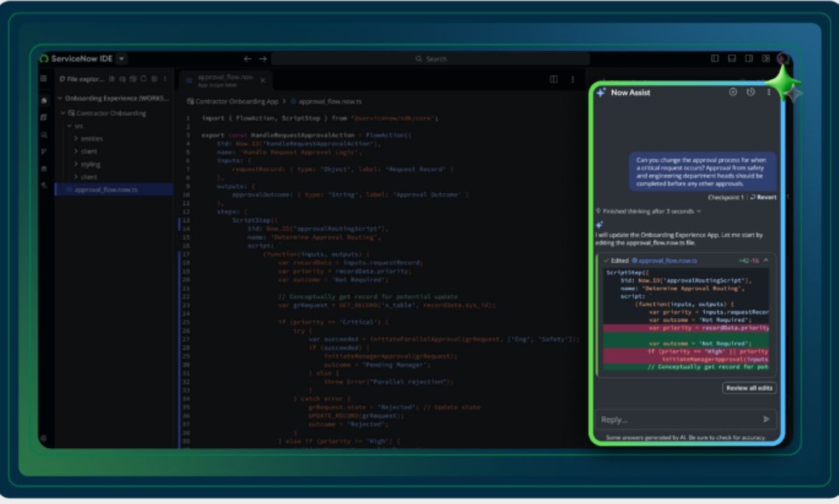Click the new chat icon in Now Assist
This screenshot has width=839, height=504.
pyautogui.click(x=733, y=92)
